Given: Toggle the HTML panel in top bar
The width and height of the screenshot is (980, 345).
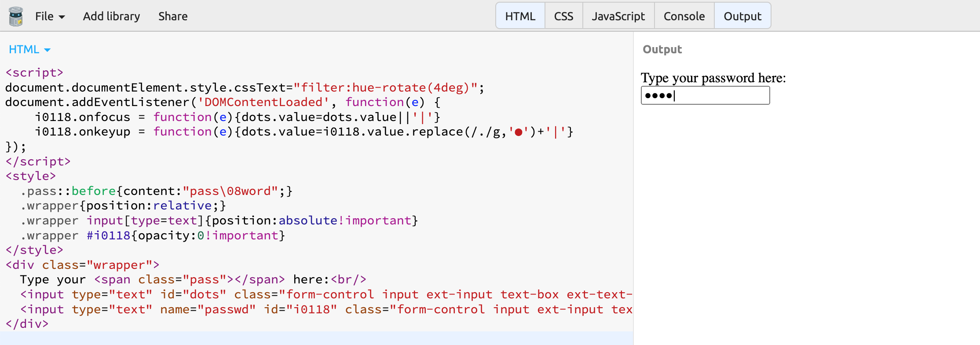Looking at the screenshot, I should (x=520, y=16).
